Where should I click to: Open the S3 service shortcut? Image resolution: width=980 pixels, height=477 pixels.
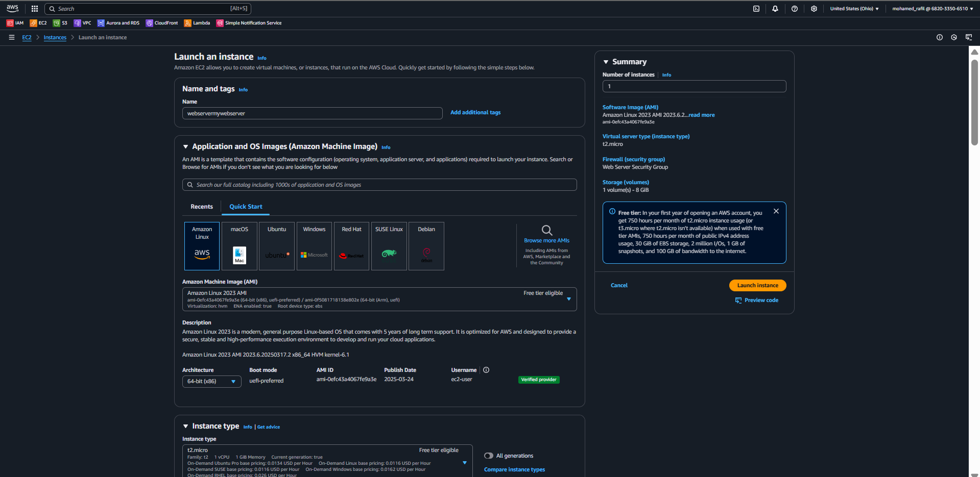60,23
